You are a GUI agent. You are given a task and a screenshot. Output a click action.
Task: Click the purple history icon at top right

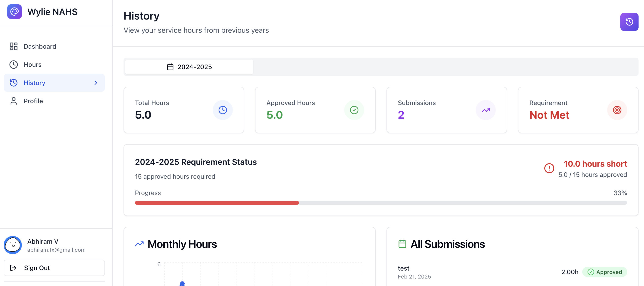(629, 22)
